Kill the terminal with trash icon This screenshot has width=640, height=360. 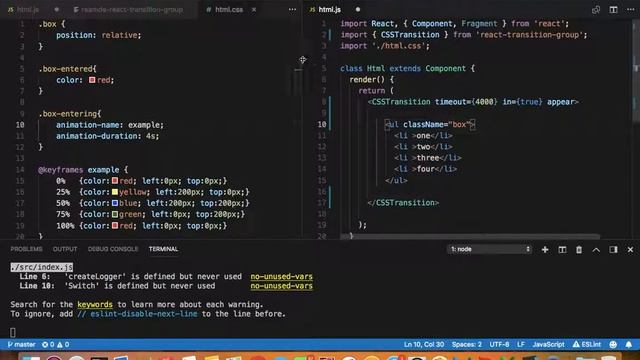coord(579,249)
